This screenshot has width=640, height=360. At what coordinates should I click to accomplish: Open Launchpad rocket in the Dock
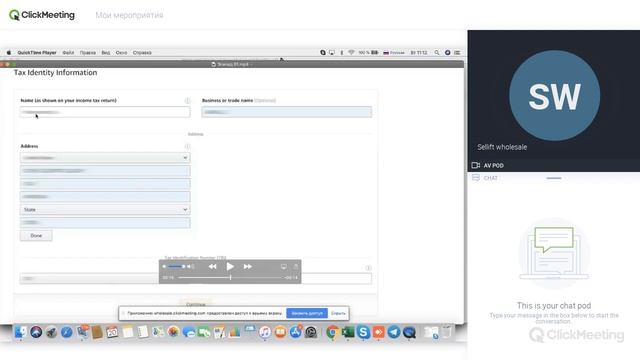(51, 332)
